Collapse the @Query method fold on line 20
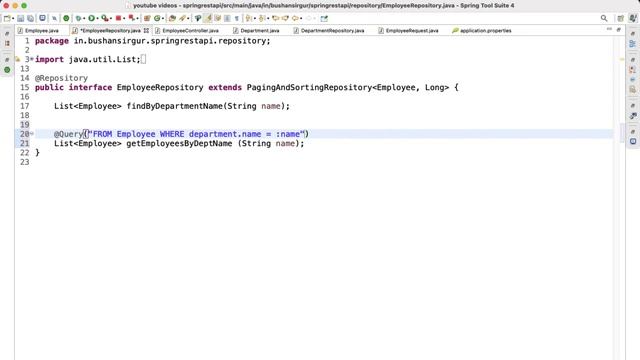 point(32,134)
